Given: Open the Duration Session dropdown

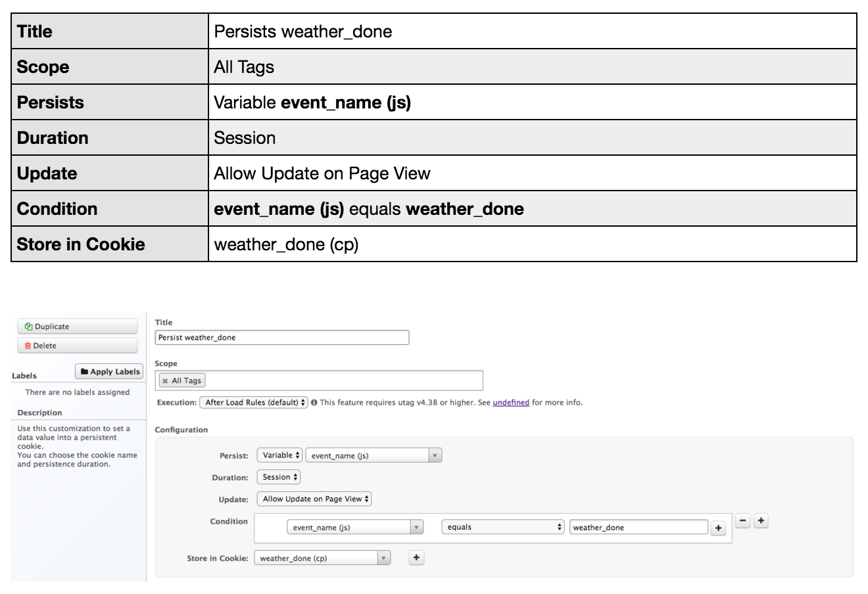Looking at the screenshot, I should pos(279,478).
